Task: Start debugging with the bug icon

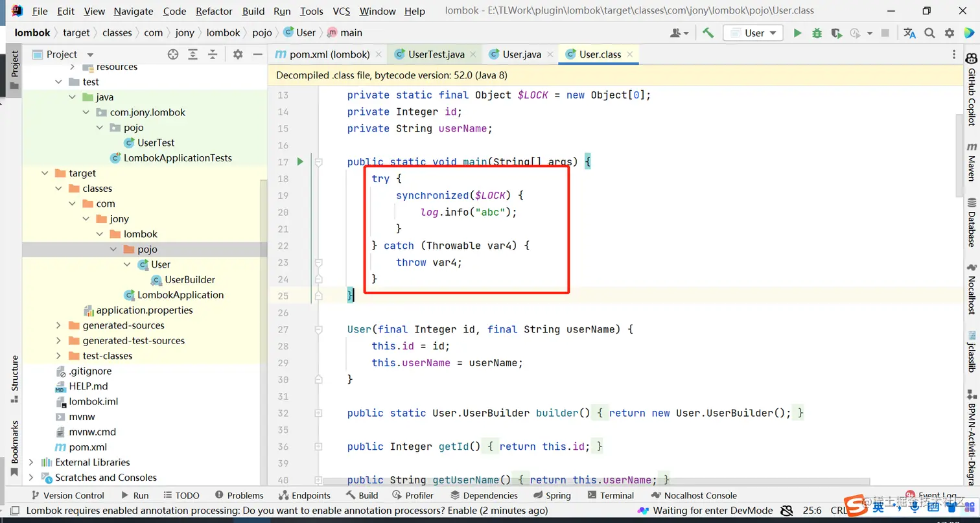Action: tap(817, 33)
